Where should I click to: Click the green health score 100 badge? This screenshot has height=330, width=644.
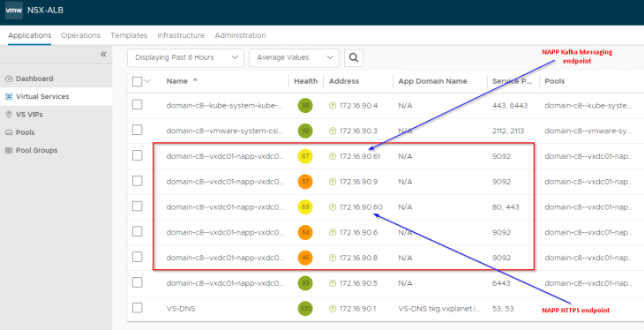(x=305, y=309)
